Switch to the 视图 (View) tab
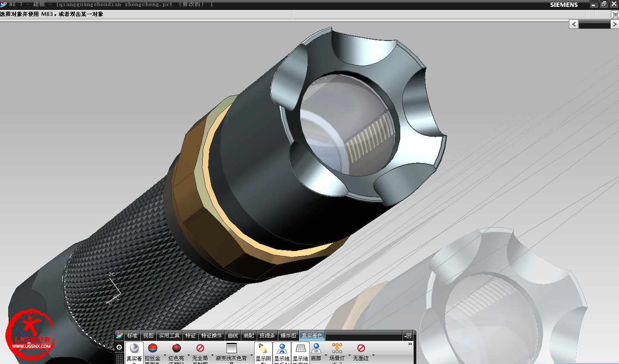619x364 pixels. (x=148, y=336)
